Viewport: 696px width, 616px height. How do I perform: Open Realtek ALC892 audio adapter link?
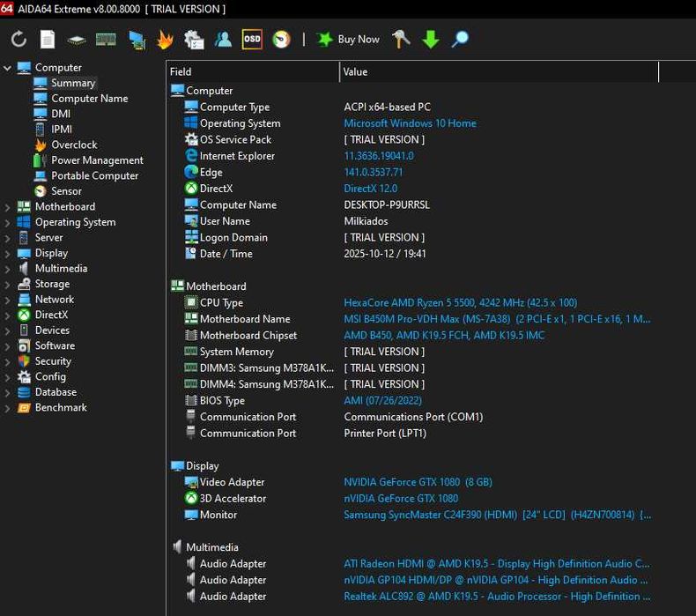(x=497, y=597)
